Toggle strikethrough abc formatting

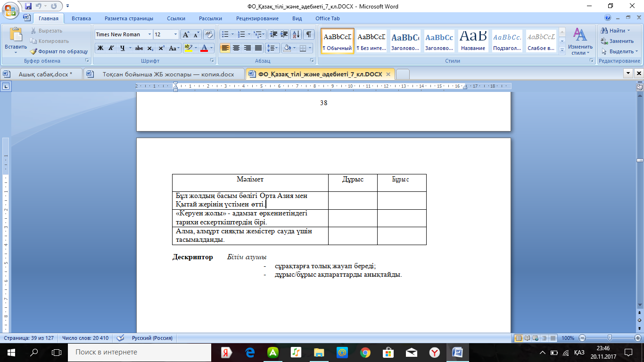139,48
